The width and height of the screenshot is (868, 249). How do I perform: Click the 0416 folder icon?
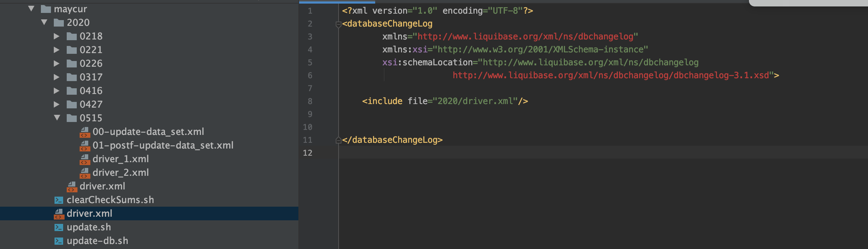tap(72, 91)
